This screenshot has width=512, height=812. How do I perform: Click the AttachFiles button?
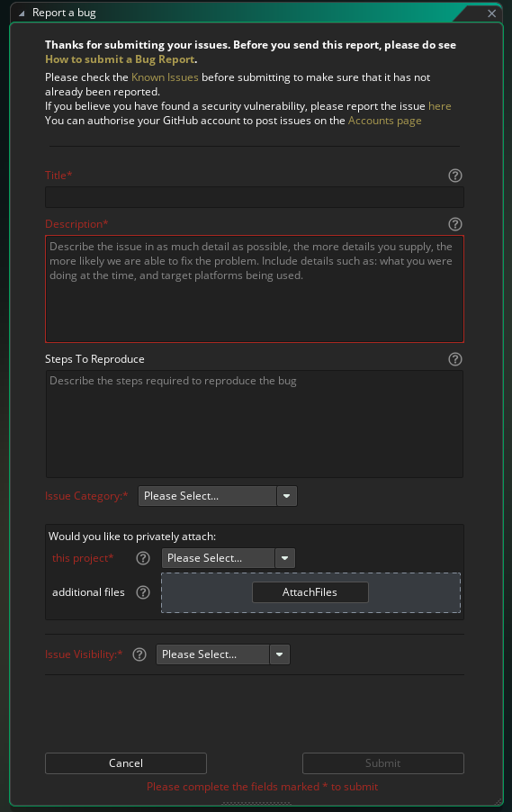click(310, 592)
